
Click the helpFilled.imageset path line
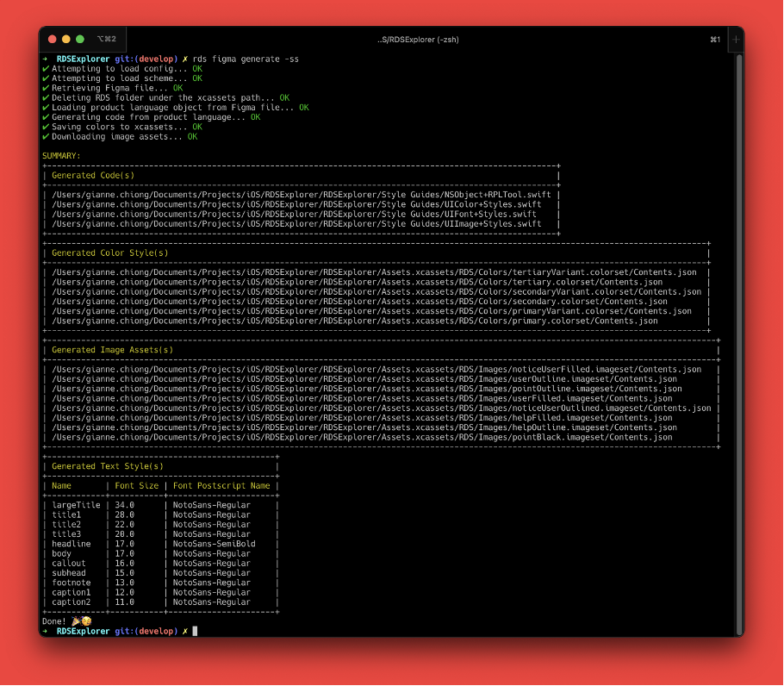(x=362, y=418)
